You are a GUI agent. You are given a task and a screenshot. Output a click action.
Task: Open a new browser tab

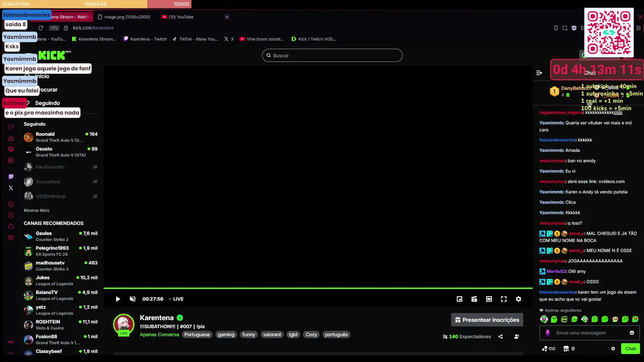pyautogui.click(x=226, y=17)
